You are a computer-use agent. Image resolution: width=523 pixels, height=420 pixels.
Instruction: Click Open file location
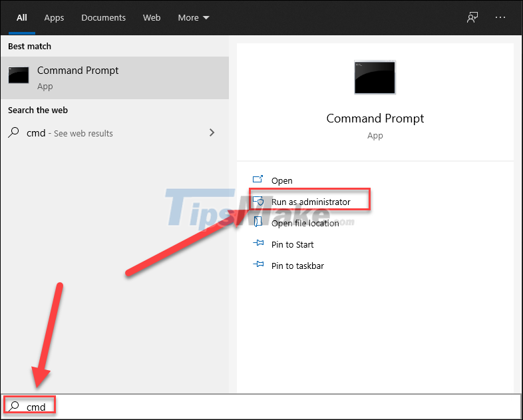(x=305, y=223)
